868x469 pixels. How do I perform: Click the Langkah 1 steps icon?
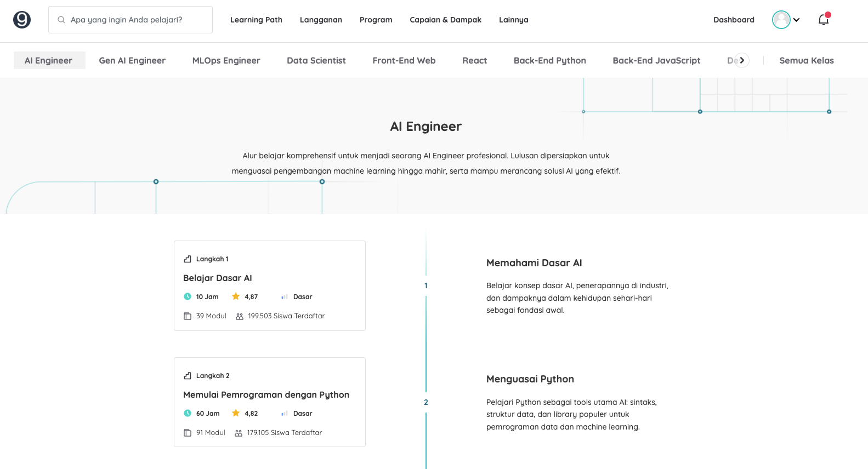point(188,259)
